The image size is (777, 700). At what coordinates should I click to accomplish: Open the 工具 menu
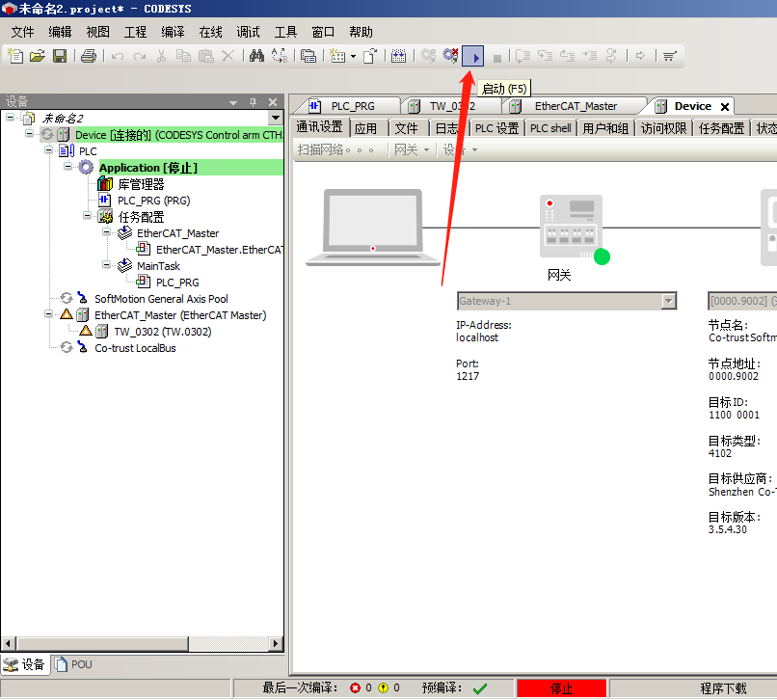click(286, 32)
